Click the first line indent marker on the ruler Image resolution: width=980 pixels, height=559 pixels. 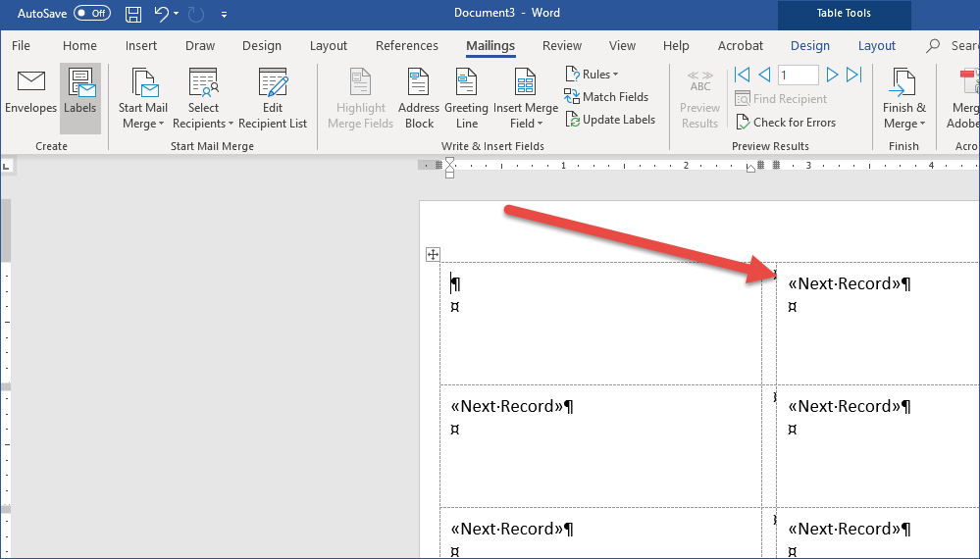coord(450,163)
